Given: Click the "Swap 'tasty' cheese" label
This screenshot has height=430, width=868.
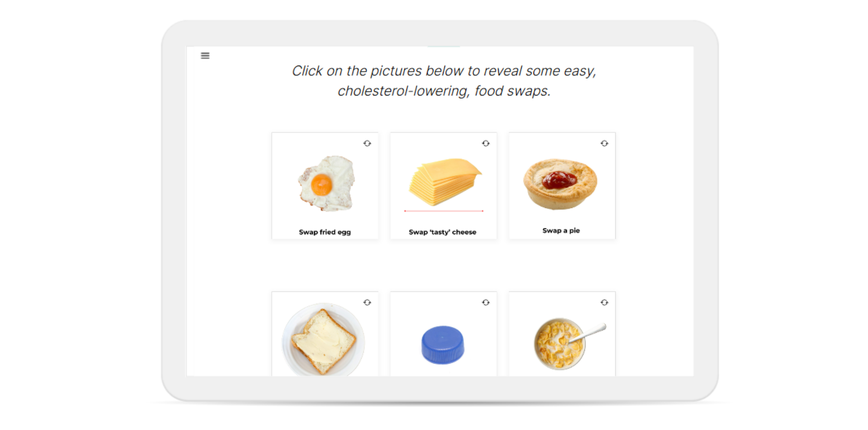Looking at the screenshot, I should coord(443,232).
